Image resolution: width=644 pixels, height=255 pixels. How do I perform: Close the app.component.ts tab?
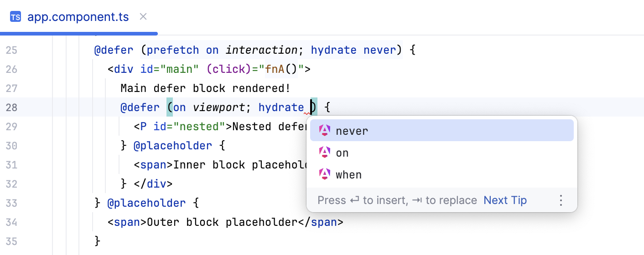pyautogui.click(x=143, y=17)
